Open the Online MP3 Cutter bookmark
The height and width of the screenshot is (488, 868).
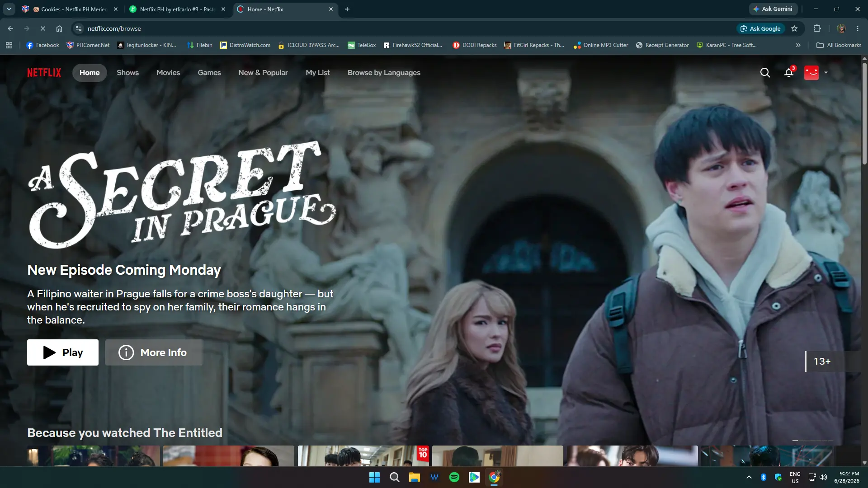pos(601,45)
